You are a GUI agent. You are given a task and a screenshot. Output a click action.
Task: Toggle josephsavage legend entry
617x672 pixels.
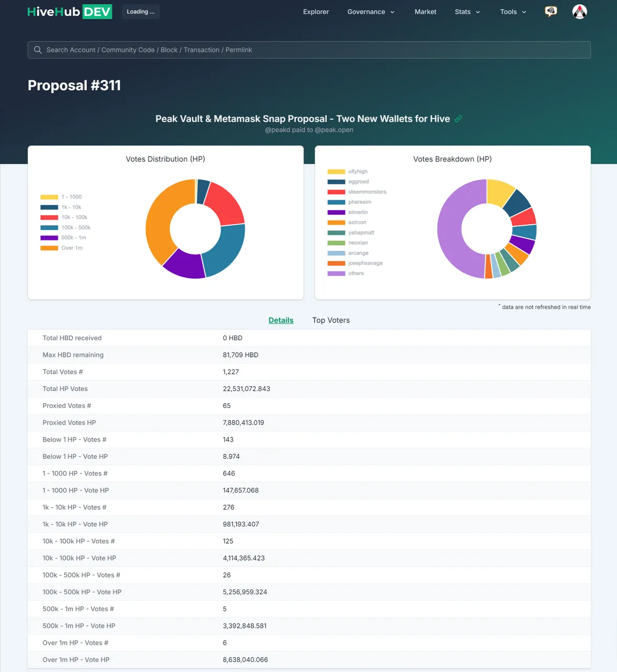[355, 263]
